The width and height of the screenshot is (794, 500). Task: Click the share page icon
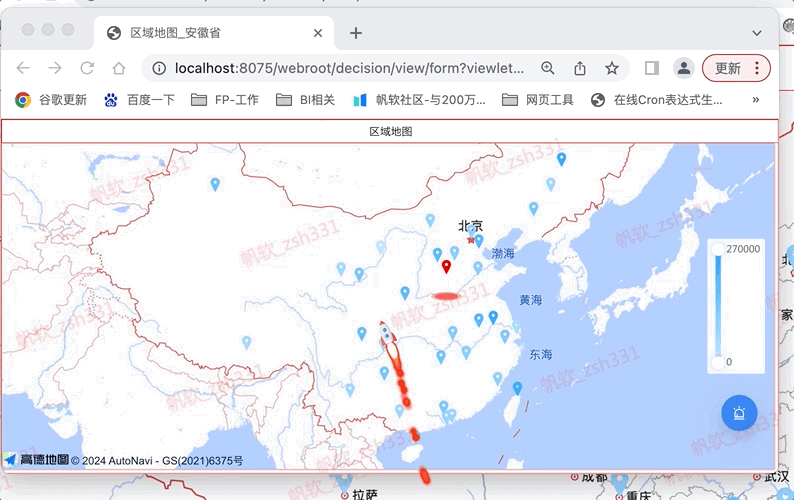(580, 68)
